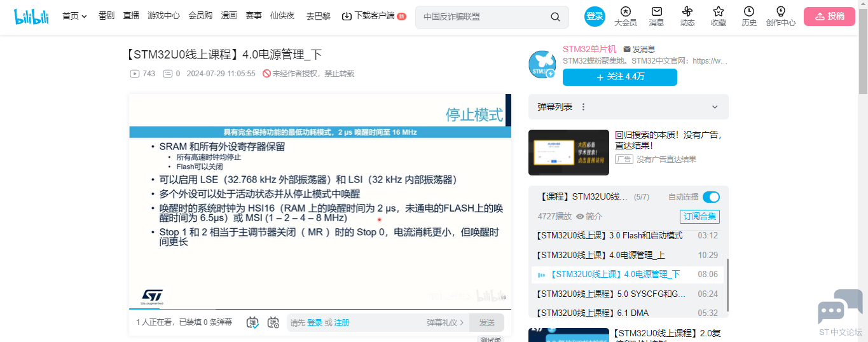Click the playlist scrollbar
Screen dimensions: 868x342
coord(727,285)
